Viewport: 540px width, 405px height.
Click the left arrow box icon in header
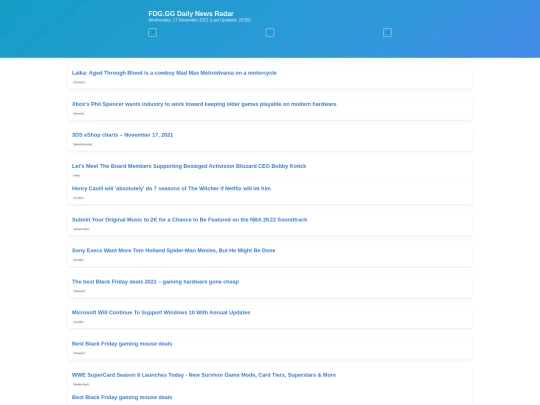pos(152,32)
